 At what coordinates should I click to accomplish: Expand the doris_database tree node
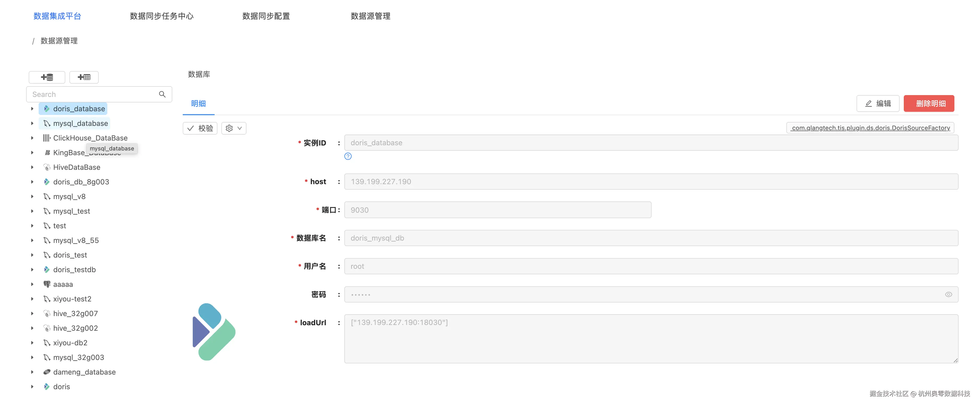pos(32,109)
